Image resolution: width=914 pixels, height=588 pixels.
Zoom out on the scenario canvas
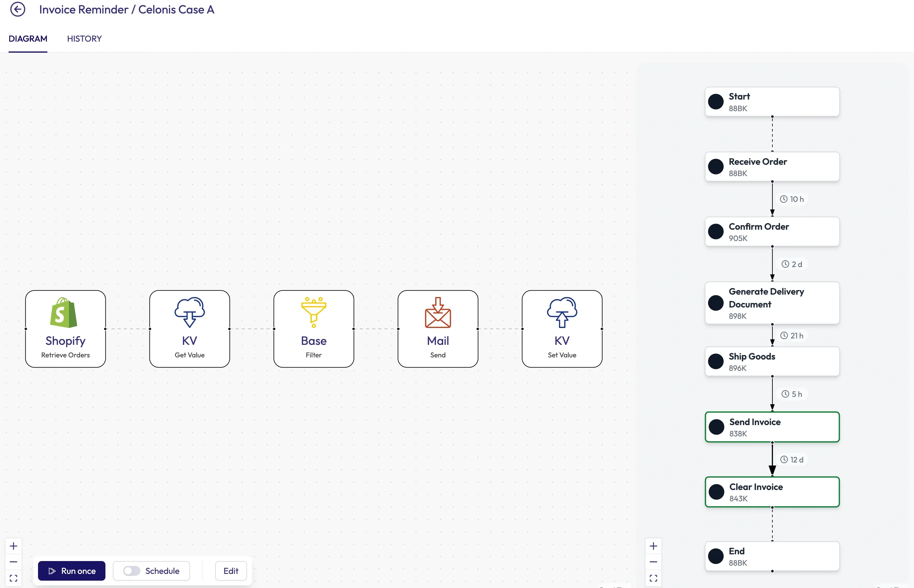point(13,561)
